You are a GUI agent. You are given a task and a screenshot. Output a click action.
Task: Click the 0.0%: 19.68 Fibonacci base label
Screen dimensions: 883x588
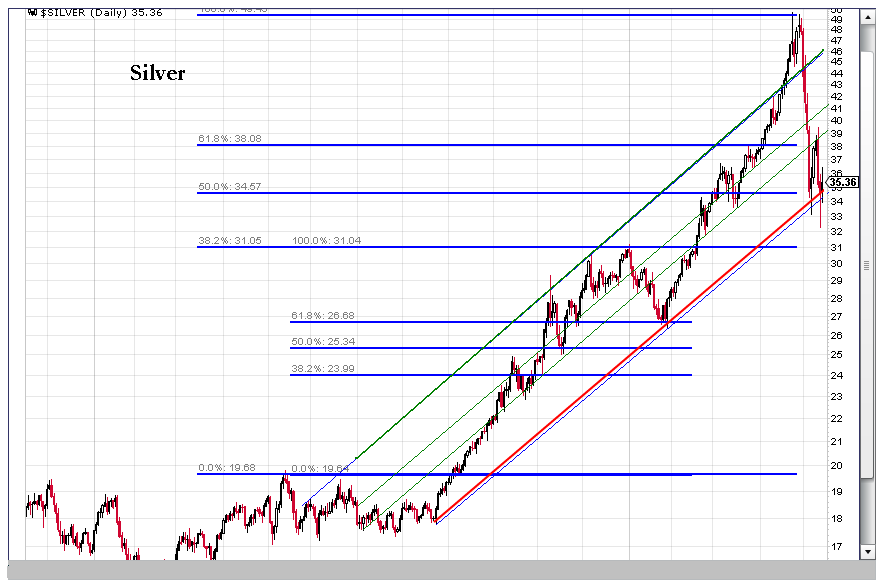click(228, 467)
